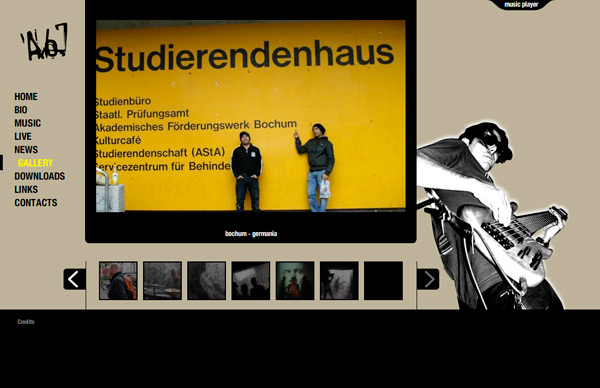Select the highlighted Gallery menu item
600x388 pixels.
coord(35,163)
